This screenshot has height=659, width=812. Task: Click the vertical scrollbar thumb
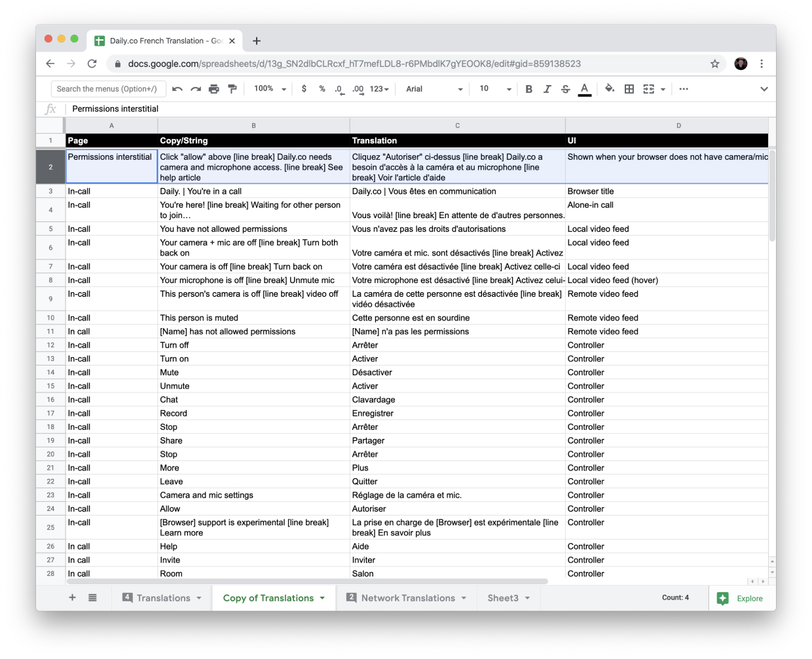(772, 196)
